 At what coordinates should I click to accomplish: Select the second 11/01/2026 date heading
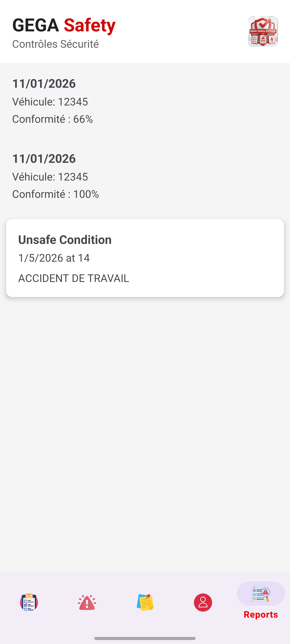click(44, 159)
